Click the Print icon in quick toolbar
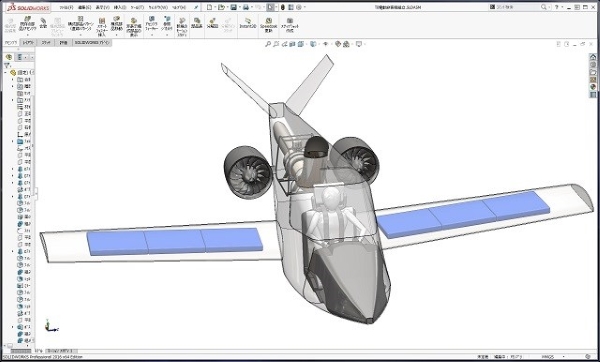The image size is (600, 362). 246,7
